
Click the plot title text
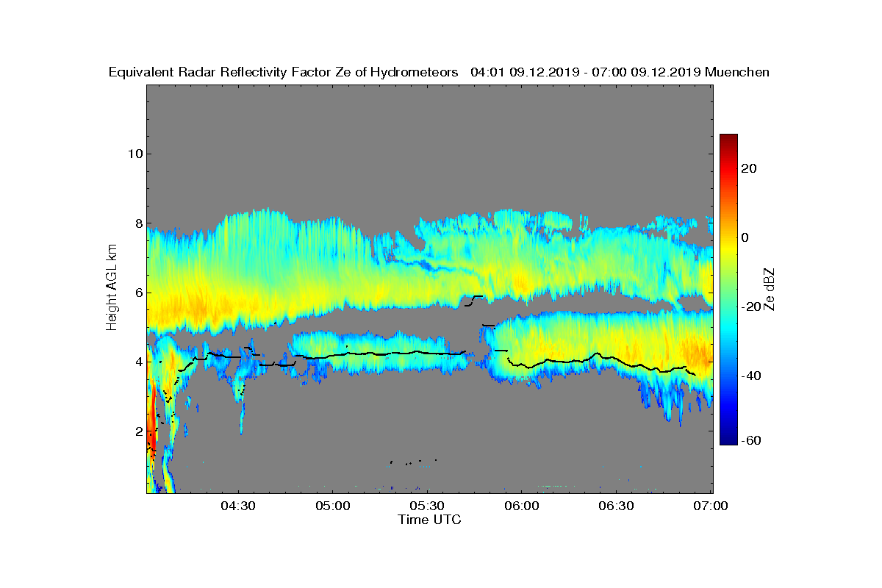click(x=440, y=72)
